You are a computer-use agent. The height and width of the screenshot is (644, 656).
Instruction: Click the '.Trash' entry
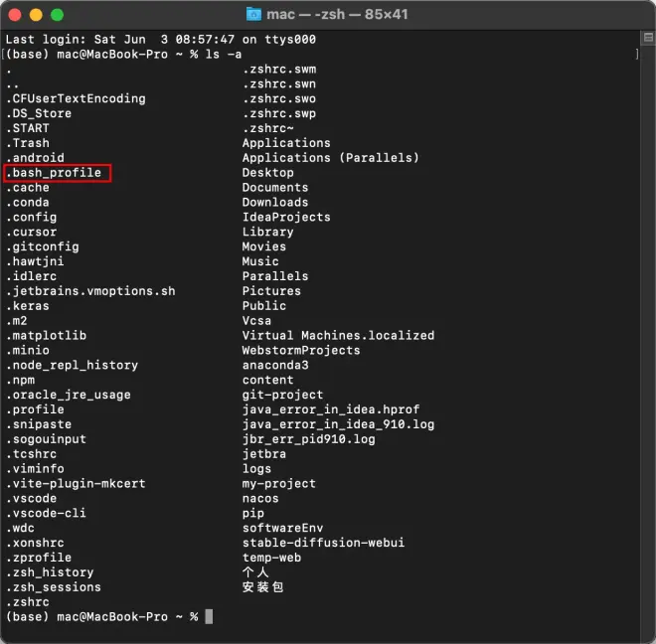[x=28, y=143]
